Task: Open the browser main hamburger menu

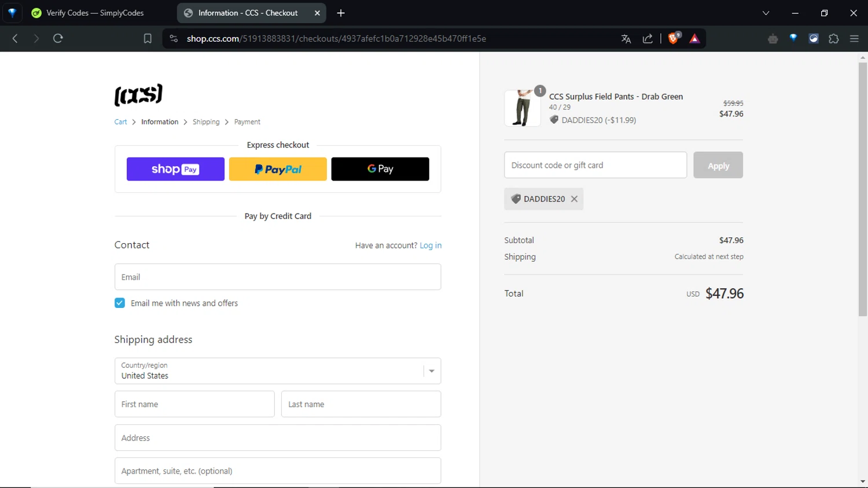Action: [854, 39]
